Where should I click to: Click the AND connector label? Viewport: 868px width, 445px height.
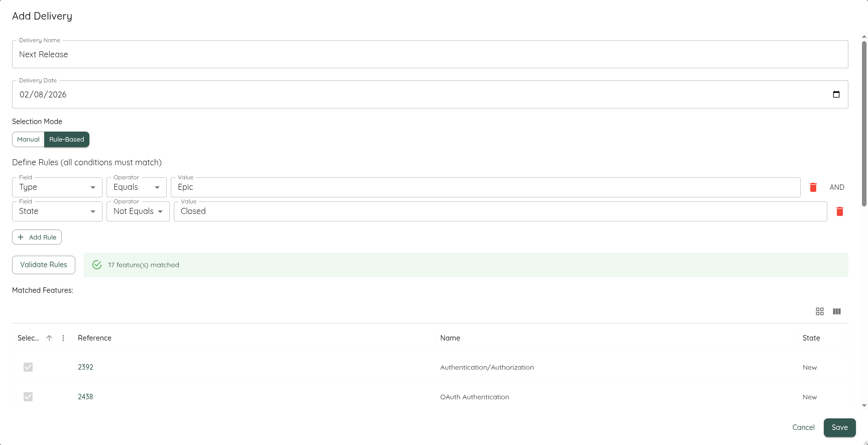pyautogui.click(x=837, y=187)
